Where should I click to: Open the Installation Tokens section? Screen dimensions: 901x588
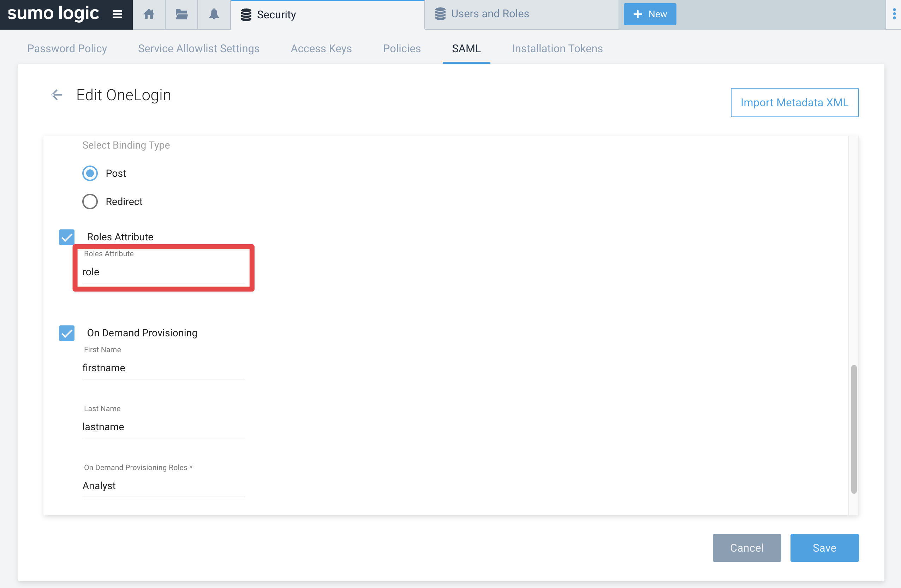557,48
